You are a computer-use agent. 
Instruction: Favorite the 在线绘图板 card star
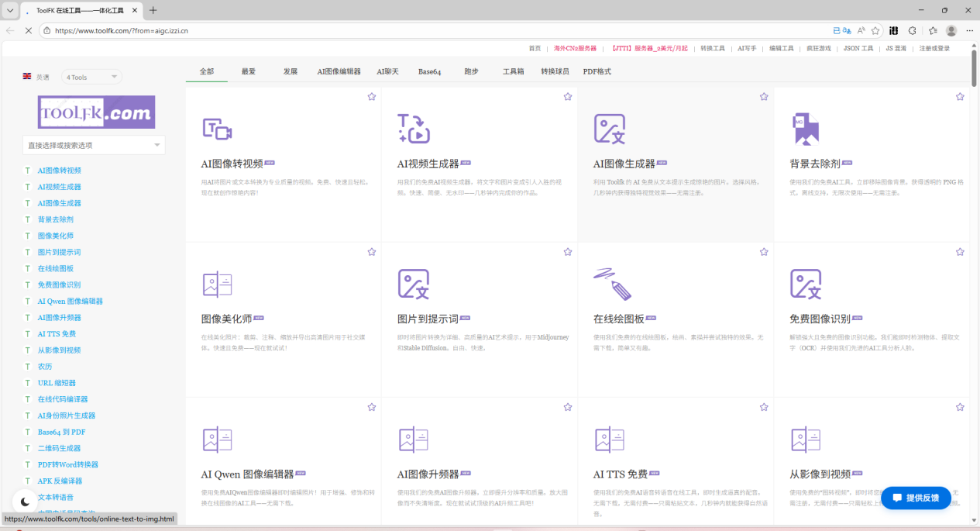764,252
